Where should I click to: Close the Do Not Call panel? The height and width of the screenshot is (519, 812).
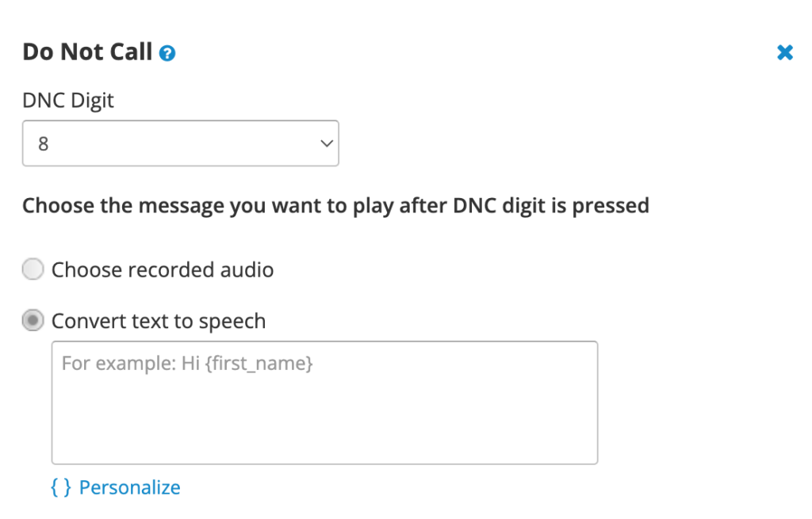pos(784,52)
